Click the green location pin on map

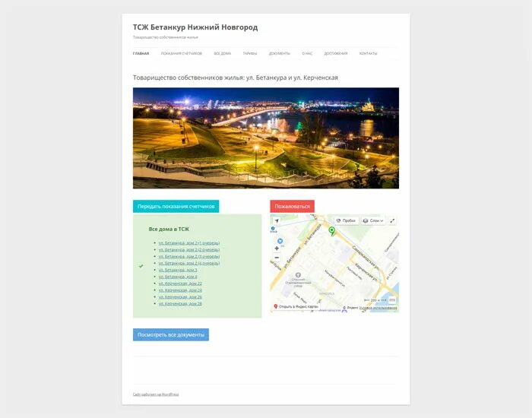[332, 231]
